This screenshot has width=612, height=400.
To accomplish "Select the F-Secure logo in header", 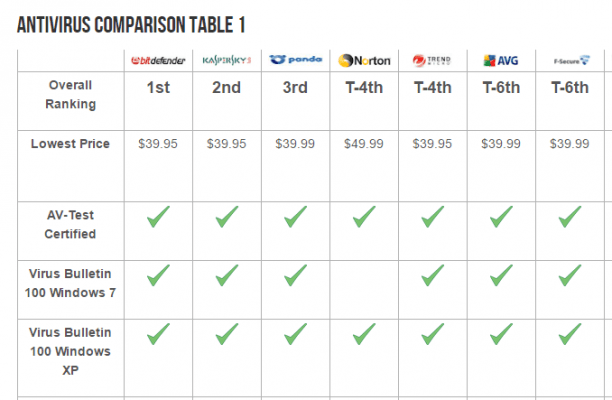I will tap(569, 60).
